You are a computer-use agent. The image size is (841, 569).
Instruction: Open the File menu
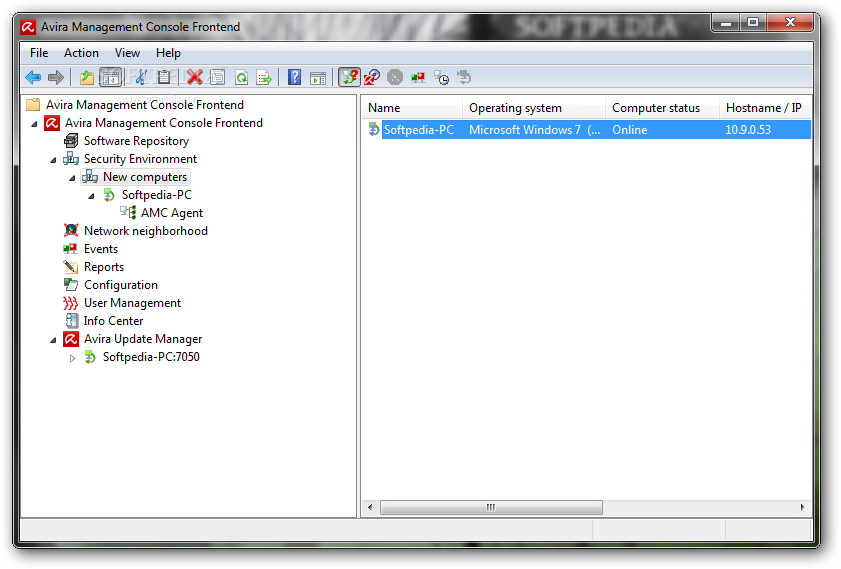click(39, 53)
